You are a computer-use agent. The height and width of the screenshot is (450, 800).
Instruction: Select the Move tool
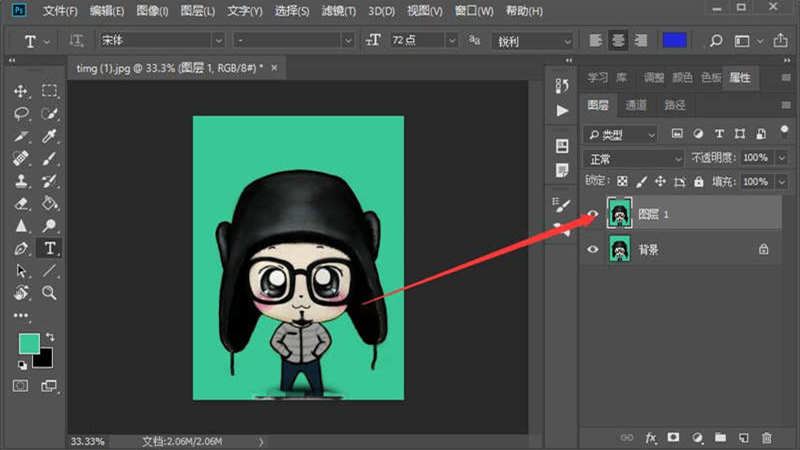21,92
